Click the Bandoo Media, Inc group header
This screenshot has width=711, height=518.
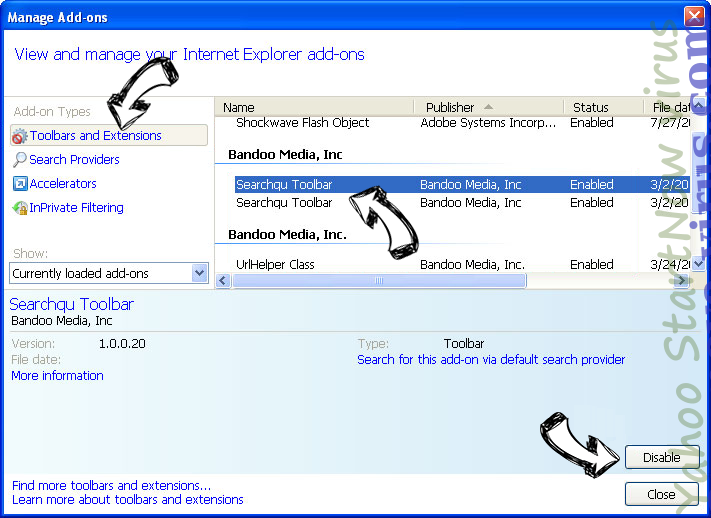(x=285, y=155)
